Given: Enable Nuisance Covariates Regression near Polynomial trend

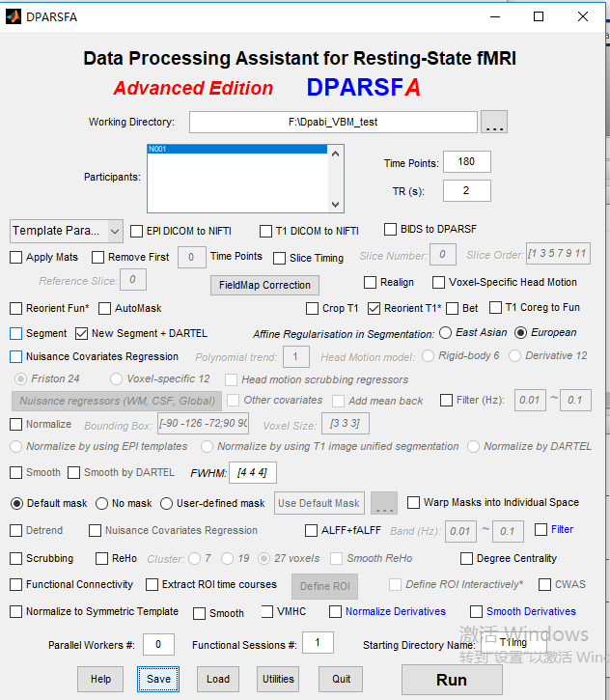Looking at the screenshot, I should [16, 356].
